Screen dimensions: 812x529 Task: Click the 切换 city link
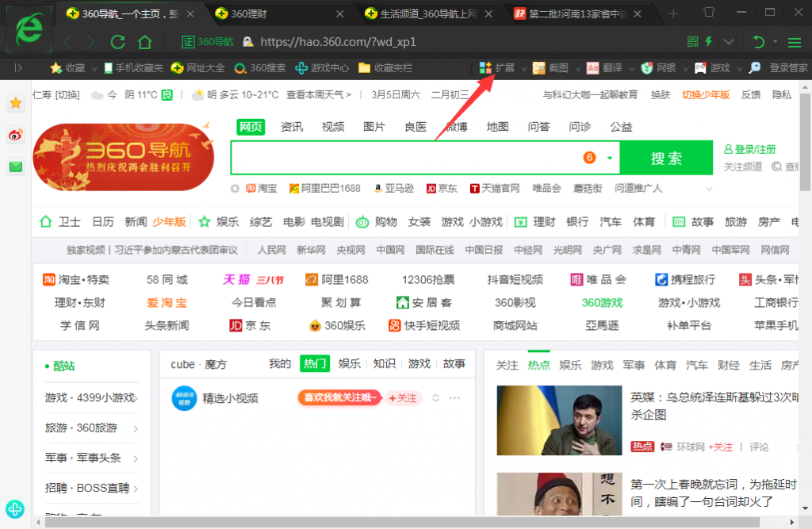coord(68,95)
